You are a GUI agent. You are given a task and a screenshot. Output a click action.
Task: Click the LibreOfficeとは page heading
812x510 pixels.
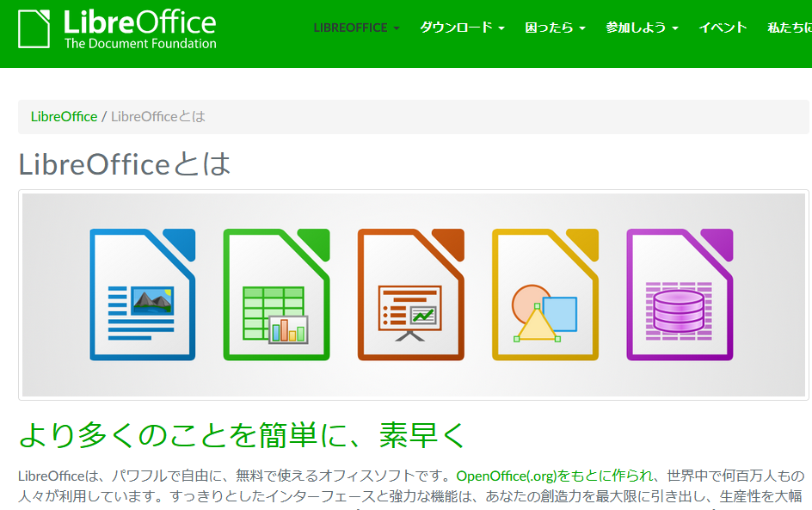pos(124,164)
